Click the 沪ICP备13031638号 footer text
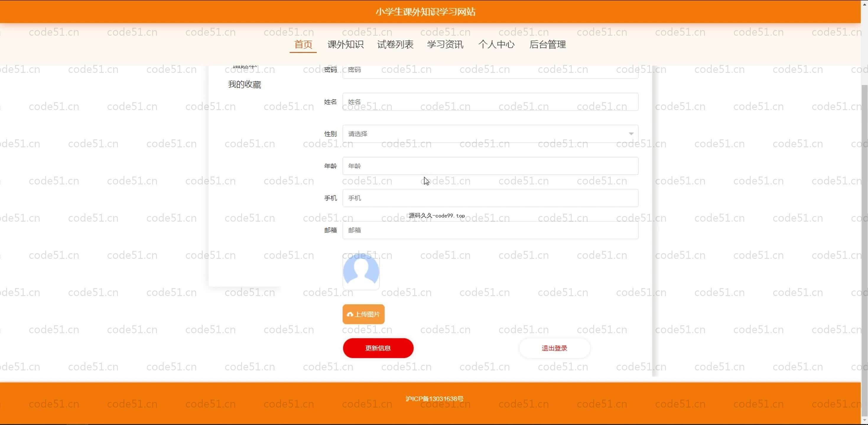 click(x=434, y=399)
